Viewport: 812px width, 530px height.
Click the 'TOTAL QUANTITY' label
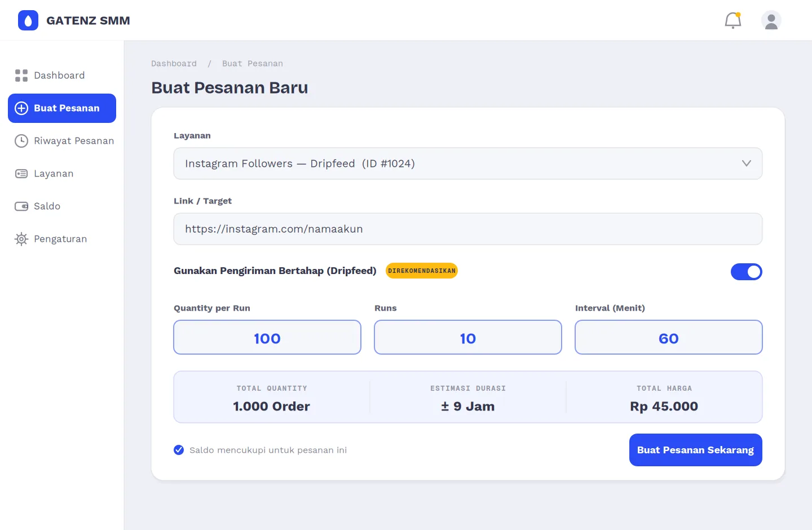coord(272,388)
